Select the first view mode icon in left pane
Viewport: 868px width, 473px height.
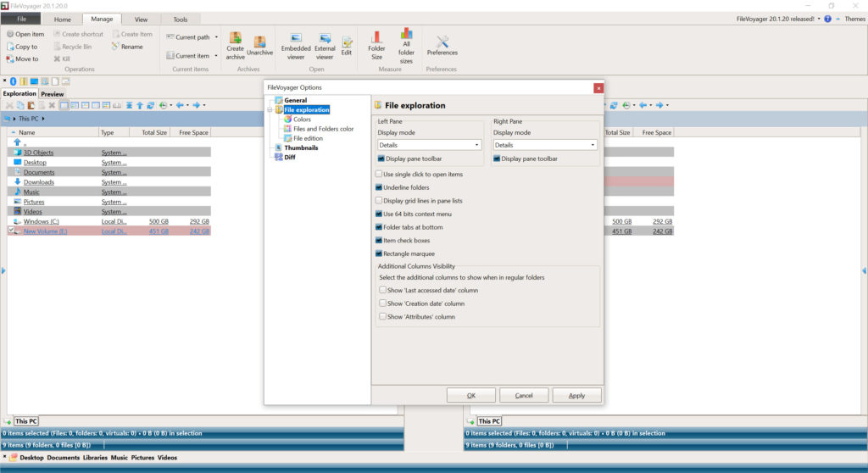[x=64, y=105]
